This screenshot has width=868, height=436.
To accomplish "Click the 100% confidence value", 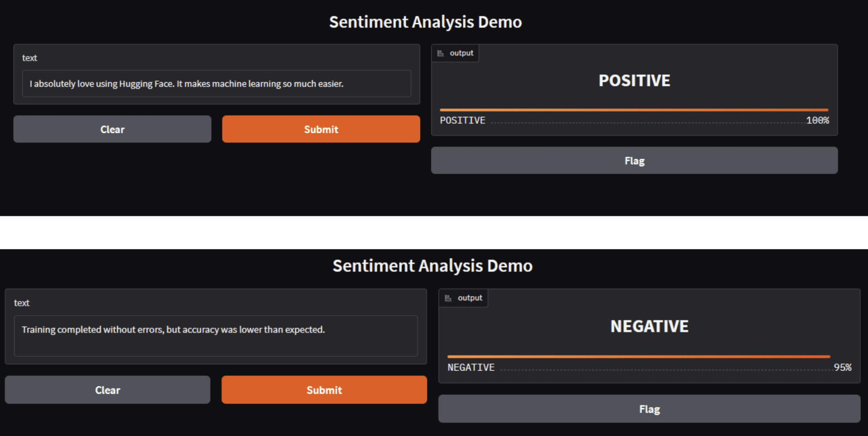I will [818, 121].
